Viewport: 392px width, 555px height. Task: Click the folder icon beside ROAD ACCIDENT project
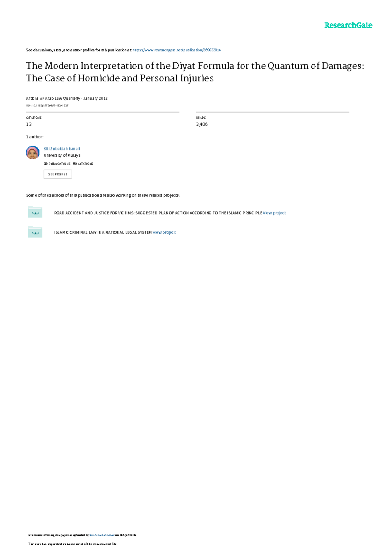point(35,212)
